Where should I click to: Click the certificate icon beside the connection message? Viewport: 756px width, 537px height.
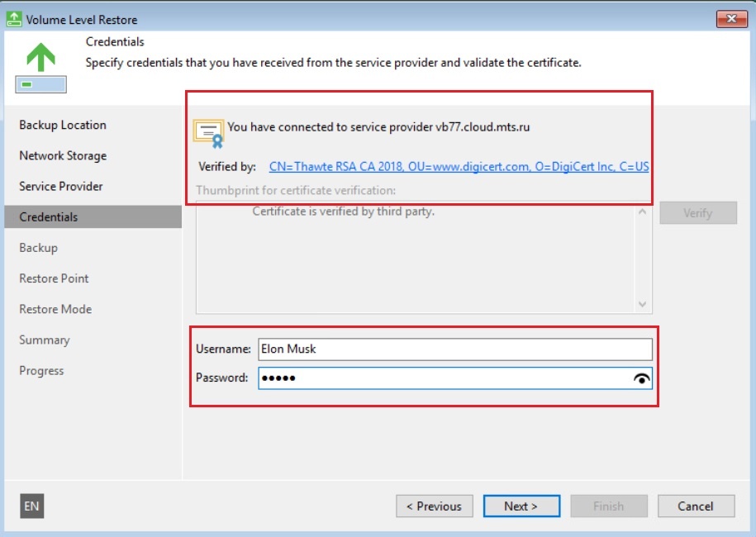pyautogui.click(x=208, y=131)
